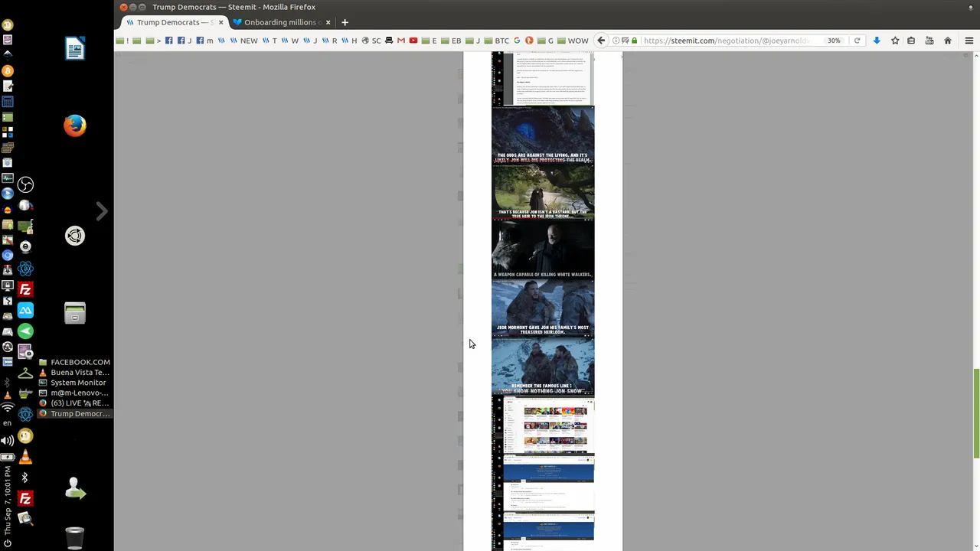Reset the 30% zoom level indicator

coord(834,41)
